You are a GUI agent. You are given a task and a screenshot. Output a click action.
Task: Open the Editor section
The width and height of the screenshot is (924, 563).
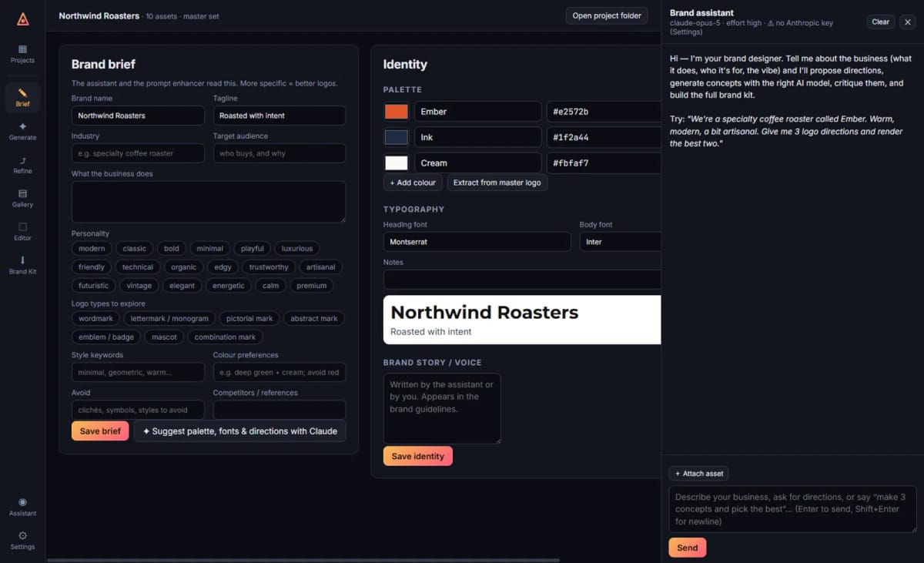(22, 232)
